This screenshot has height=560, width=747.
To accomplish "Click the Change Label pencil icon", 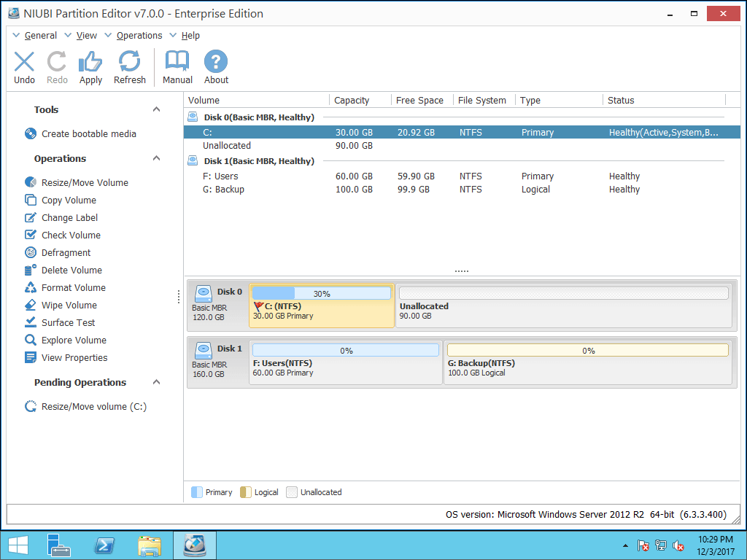I will [31, 217].
